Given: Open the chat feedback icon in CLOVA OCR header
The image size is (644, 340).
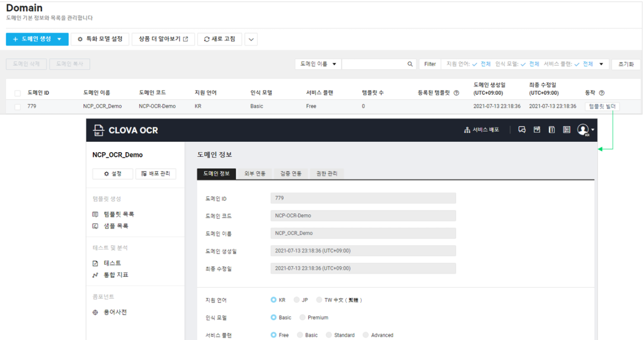Looking at the screenshot, I should pyautogui.click(x=522, y=130).
